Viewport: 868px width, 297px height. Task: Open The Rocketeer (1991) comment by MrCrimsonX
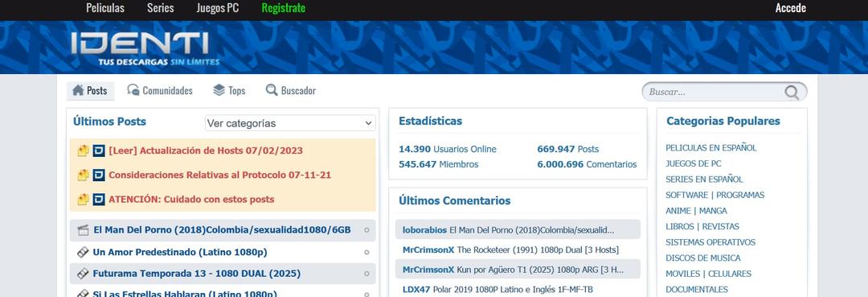click(538, 250)
